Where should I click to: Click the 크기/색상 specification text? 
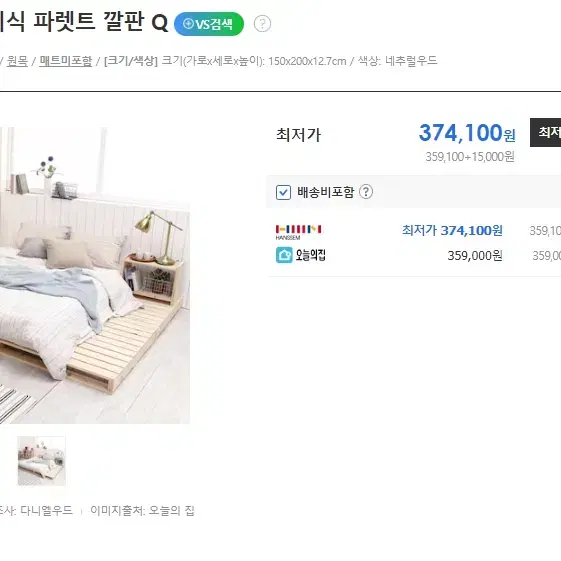(x=131, y=61)
